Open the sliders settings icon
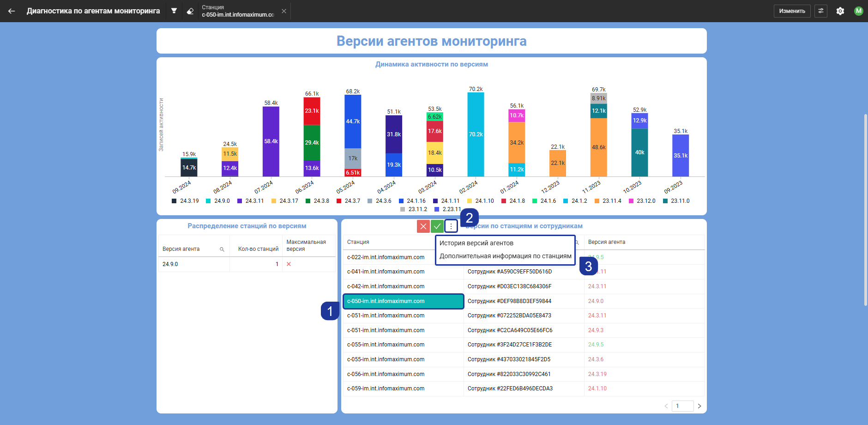This screenshot has height=425, width=868. point(821,11)
